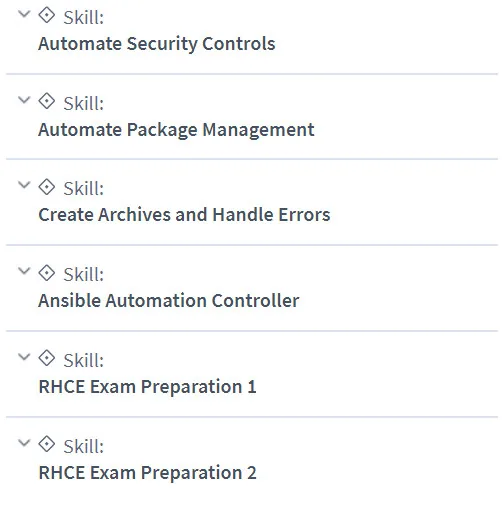502x505 pixels.
Task: Expand the Ansible Automation Controller chevron
Action: tap(24, 271)
